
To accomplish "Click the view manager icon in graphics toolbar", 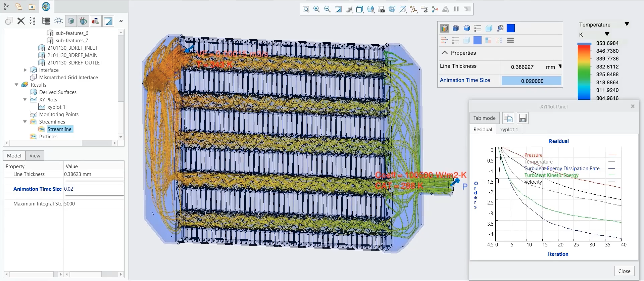I will [370, 9].
